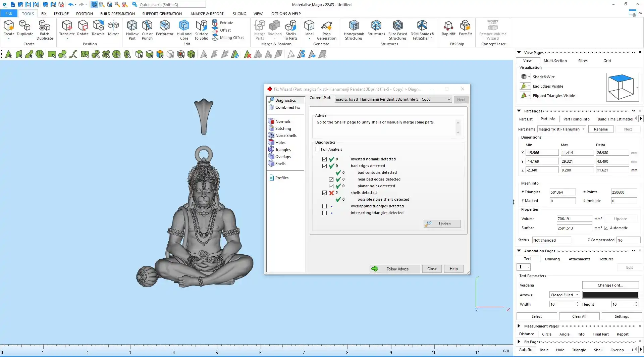
Task: Enable the Full Analysis checkbox
Action: pos(318,149)
